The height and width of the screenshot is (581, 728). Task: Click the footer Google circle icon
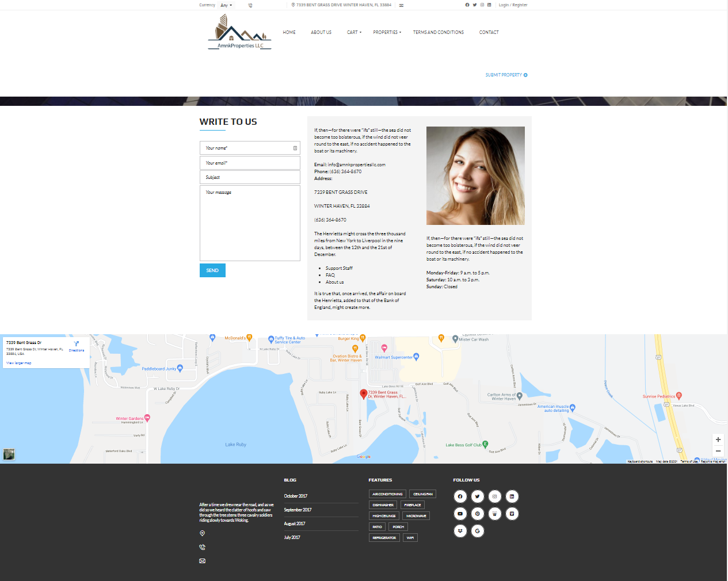click(x=477, y=531)
